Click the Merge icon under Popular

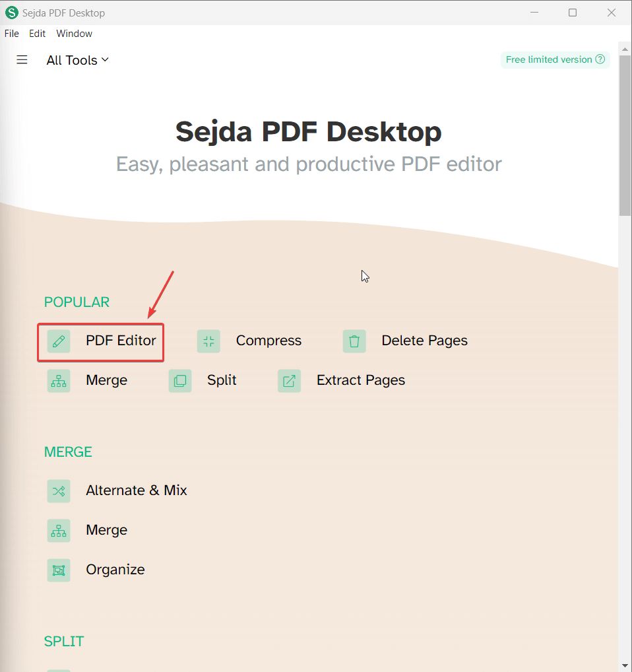[x=59, y=381]
